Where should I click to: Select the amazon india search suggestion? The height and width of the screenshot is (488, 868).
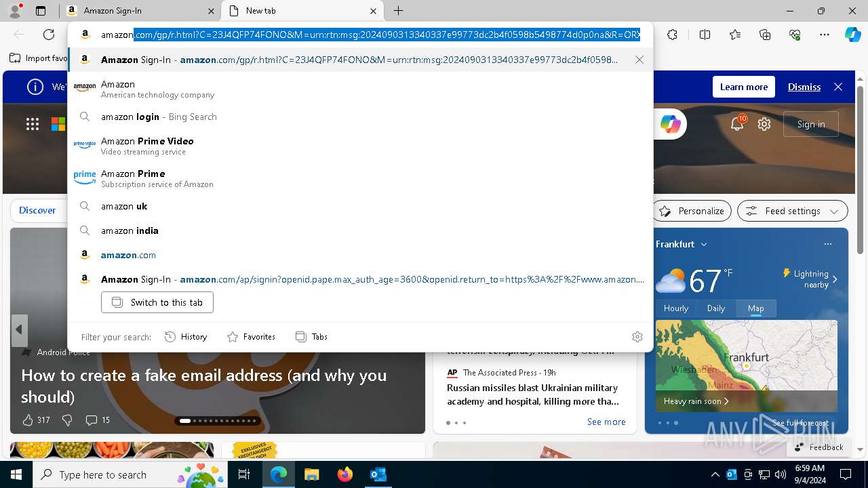pos(360,230)
